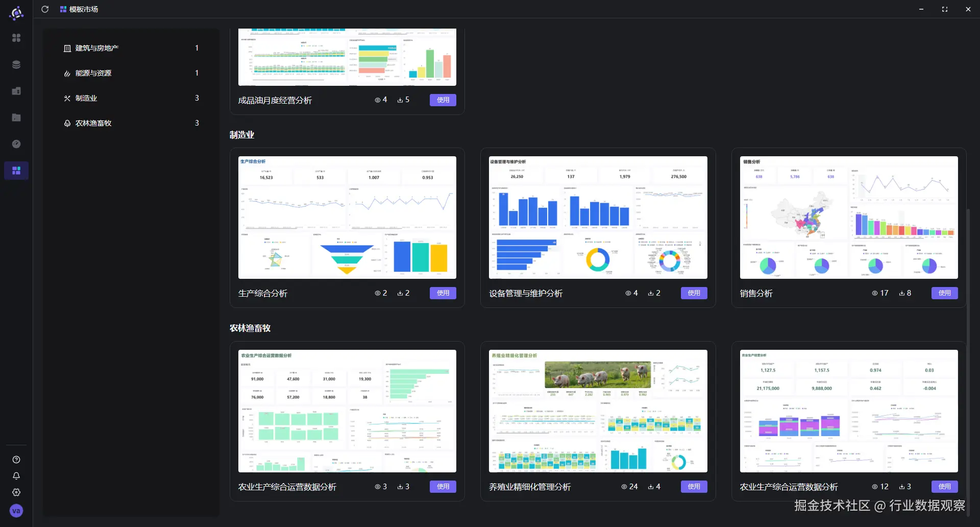The height and width of the screenshot is (527, 980).
Task: Switch to the 模板市场 tab
Action: 79,9
